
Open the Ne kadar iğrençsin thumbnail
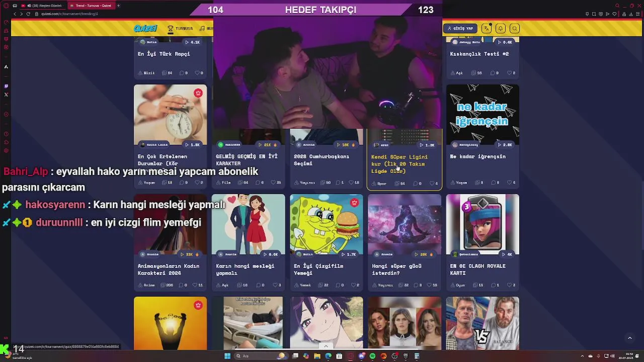[482, 115]
